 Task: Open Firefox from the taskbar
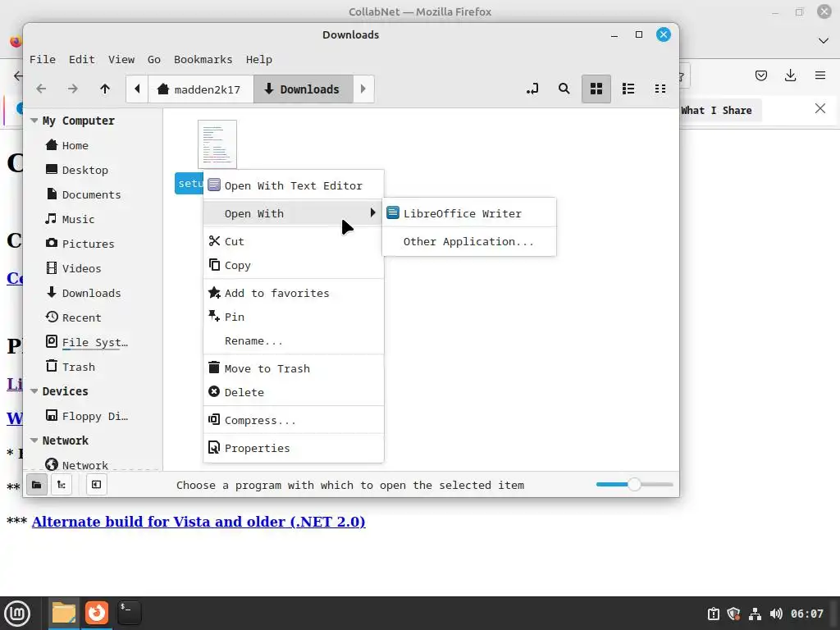pyautogui.click(x=97, y=614)
